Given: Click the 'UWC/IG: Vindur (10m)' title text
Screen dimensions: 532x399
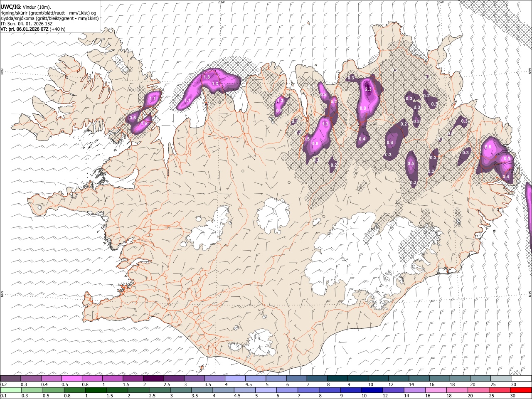Looking at the screenshot, I should point(25,7).
